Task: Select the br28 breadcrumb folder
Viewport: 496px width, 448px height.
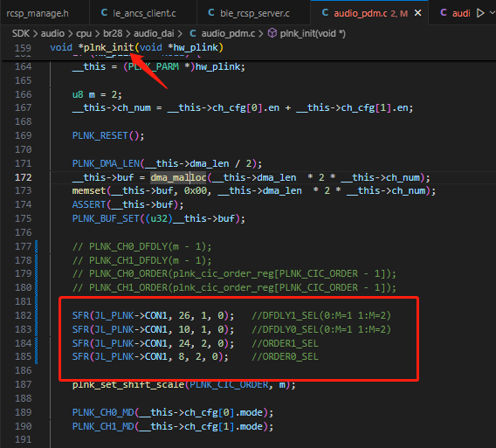Action: coord(113,33)
